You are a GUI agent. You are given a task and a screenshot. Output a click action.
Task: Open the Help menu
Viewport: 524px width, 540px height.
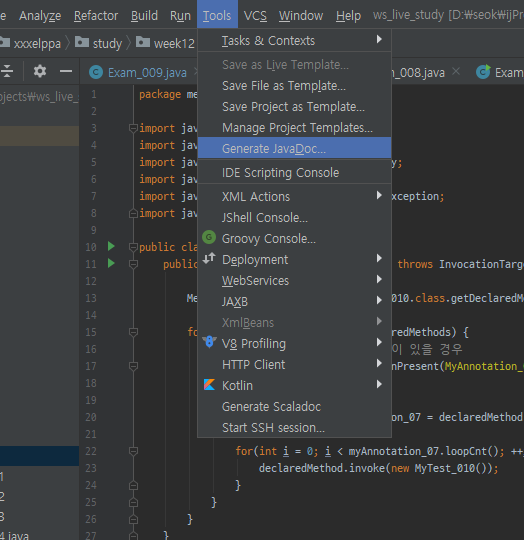[348, 15]
